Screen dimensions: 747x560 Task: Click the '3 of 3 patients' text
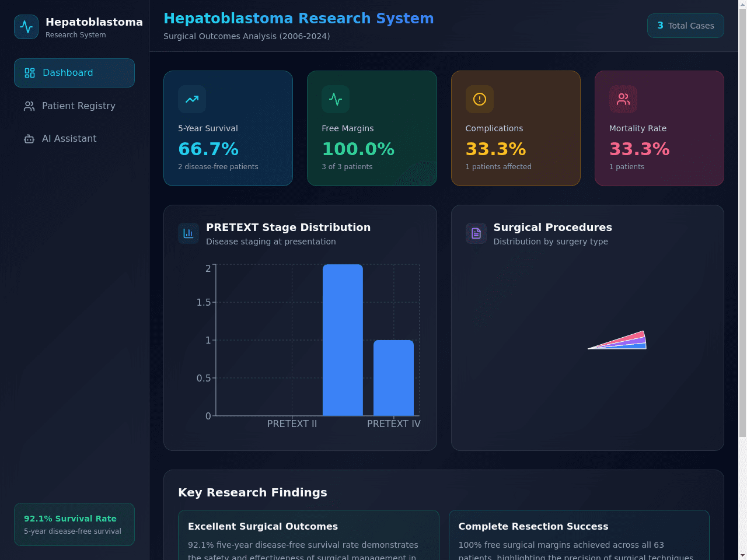[x=347, y=167]
